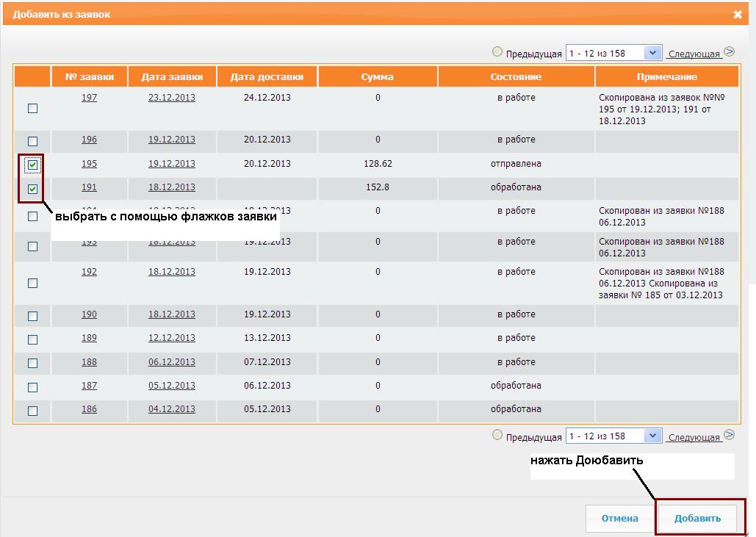The height and width of the screenshot is (537, 756).
Task: Click the top 'Следующая' link
Action: (694, 54)
